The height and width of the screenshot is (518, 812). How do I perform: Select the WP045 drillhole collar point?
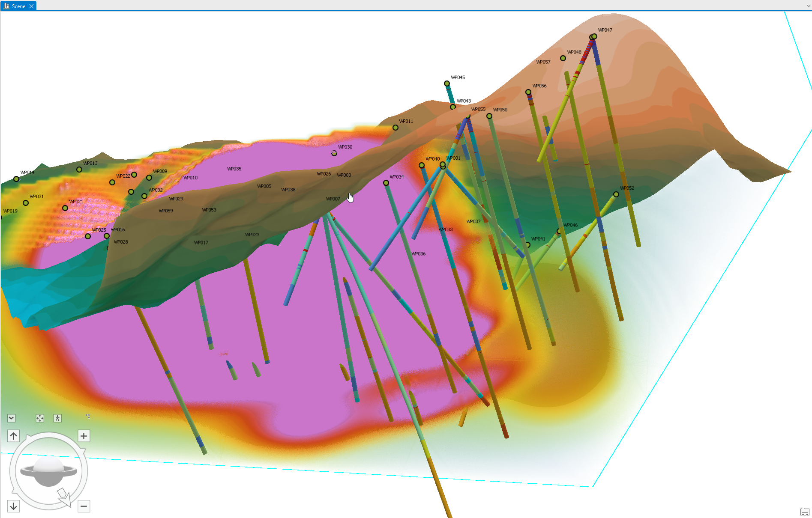(447, 83)
